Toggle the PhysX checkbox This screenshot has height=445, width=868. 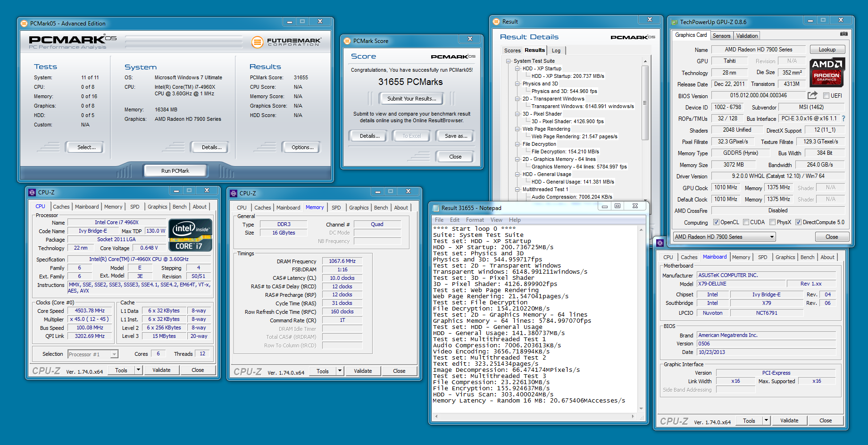pyautogui.click(x=772, y=222)
